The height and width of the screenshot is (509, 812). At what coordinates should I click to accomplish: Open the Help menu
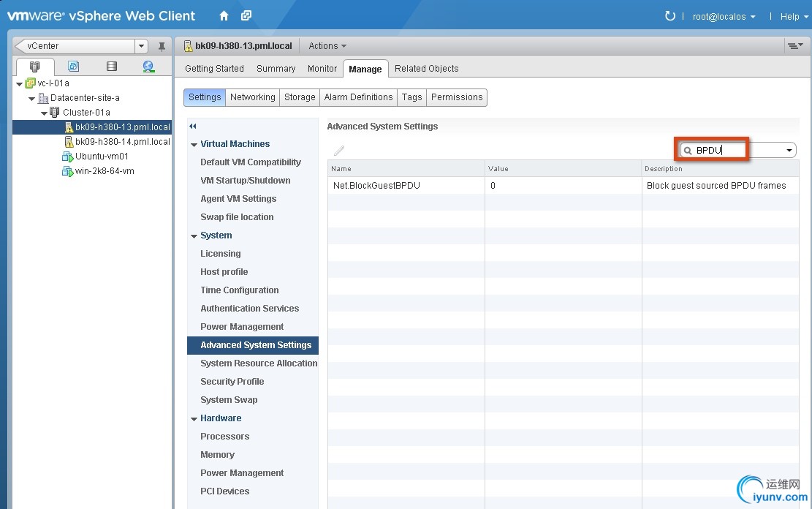point(794,17)
